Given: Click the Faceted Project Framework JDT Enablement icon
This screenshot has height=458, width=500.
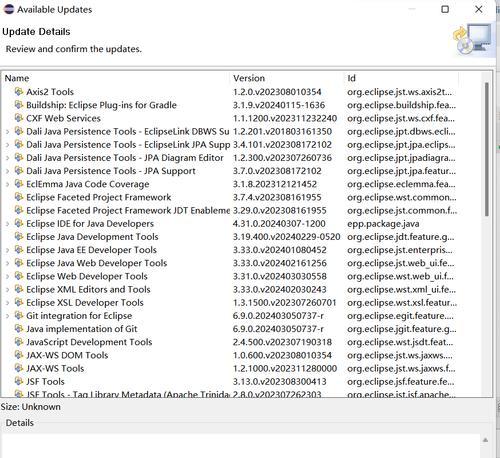Looking at the screenshot, I should [19, 210].
